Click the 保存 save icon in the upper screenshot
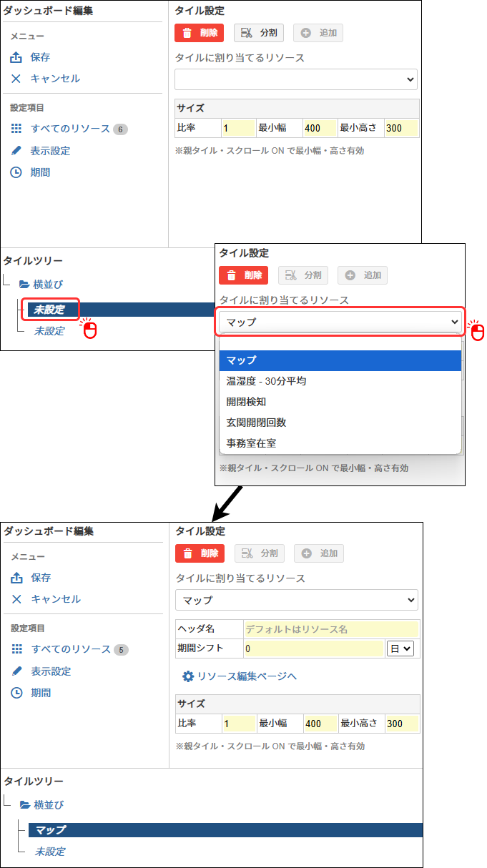 [16, 58]
